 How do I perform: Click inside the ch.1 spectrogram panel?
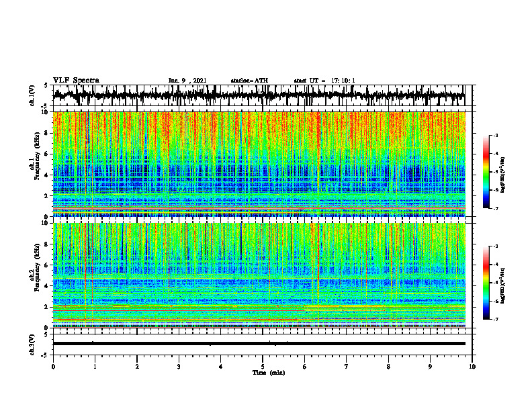(x=259, y=164)
